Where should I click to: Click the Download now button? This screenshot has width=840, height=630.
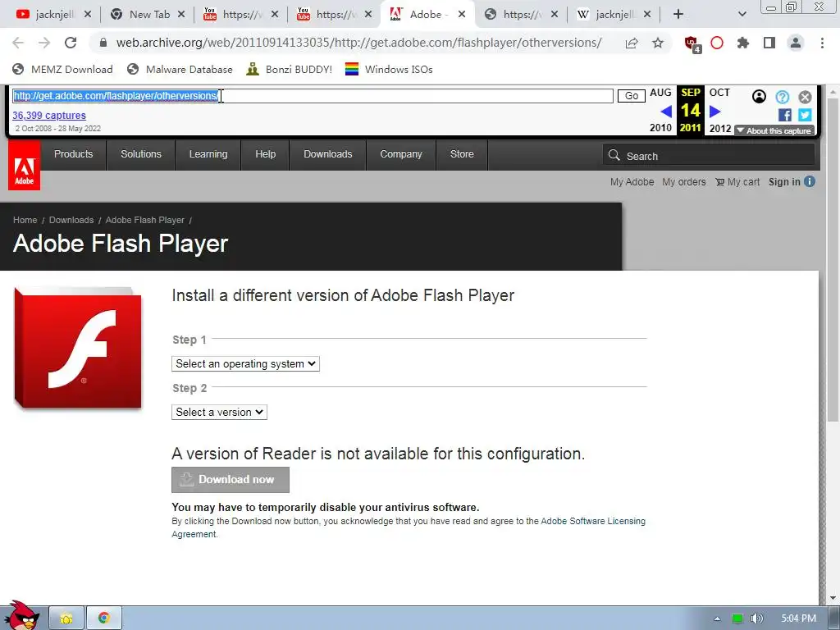[x=231, y=479]
